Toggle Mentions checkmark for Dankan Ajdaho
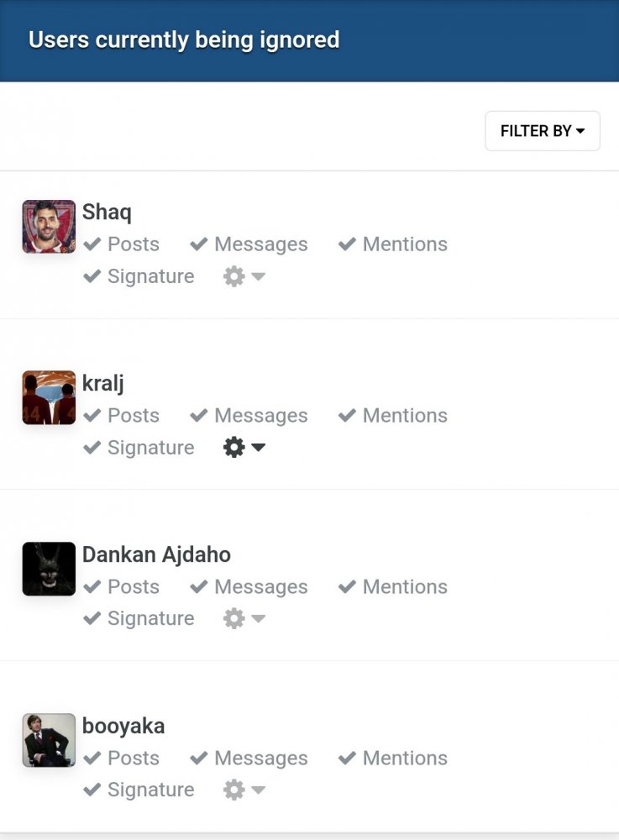 pyautogui.click(x=393, y=586)
